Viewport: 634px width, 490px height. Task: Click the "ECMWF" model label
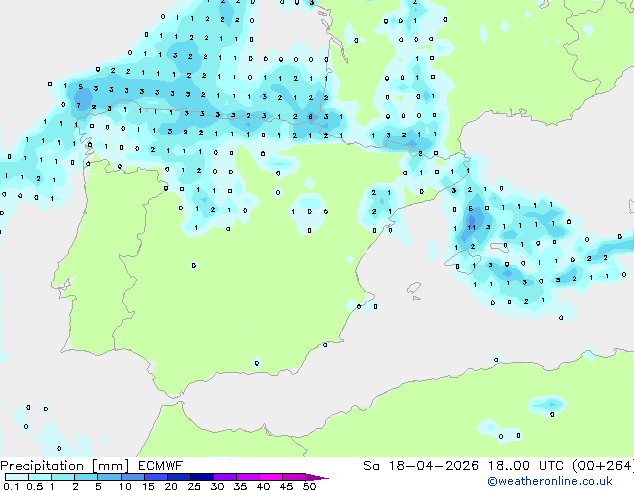coord(161,466)
